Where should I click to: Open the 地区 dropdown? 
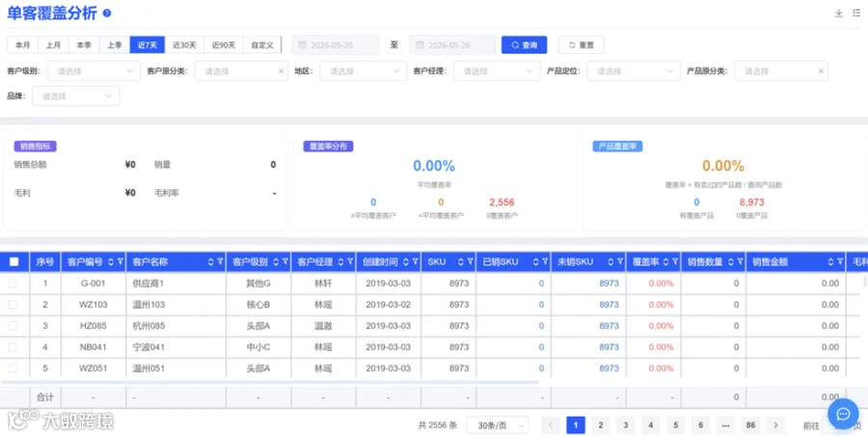[364, 70]
